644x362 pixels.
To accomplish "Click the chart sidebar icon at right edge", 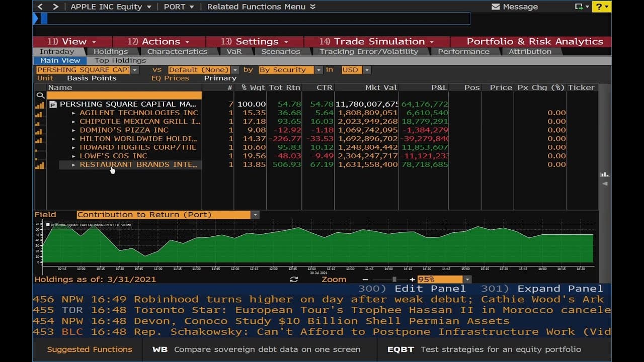I will 605,174.
